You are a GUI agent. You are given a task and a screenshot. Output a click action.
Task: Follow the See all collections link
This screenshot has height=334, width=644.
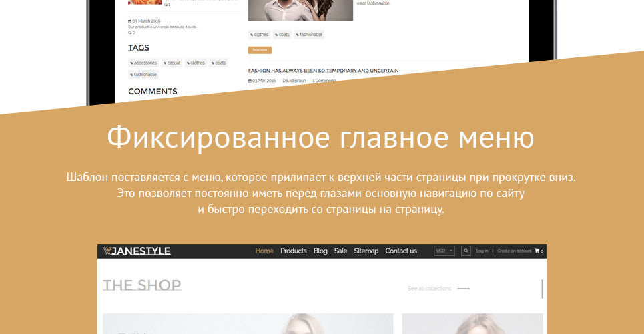pyautogui.click(x=429, y=289)
